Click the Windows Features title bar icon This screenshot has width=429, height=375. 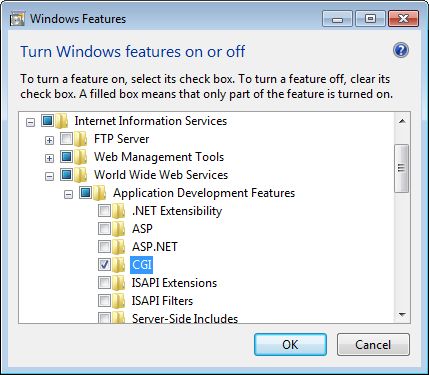(17, 19)
